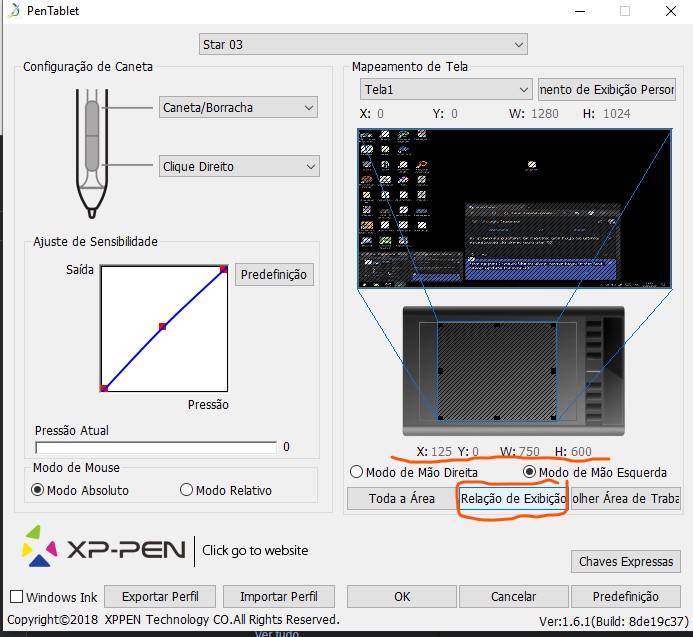Select Modo Relativo mouse mode
Image resolution: width=693 pixels, height=637 pixels.
(x=186, y=490)
